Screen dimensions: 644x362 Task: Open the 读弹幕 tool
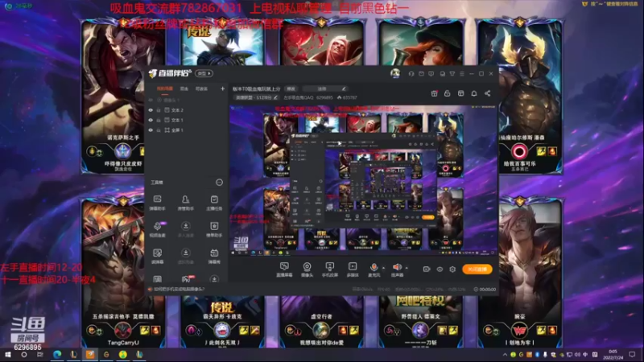point(157,256)
